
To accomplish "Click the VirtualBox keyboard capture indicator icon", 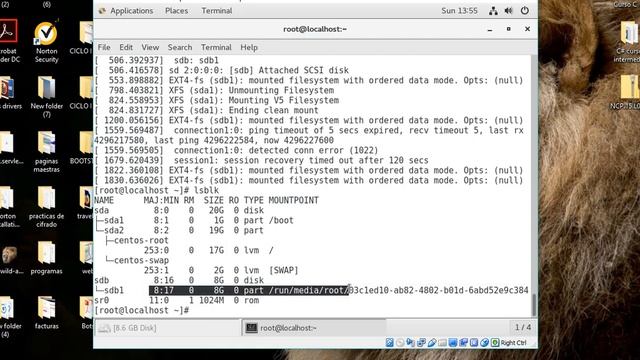I will coord(495,342).
